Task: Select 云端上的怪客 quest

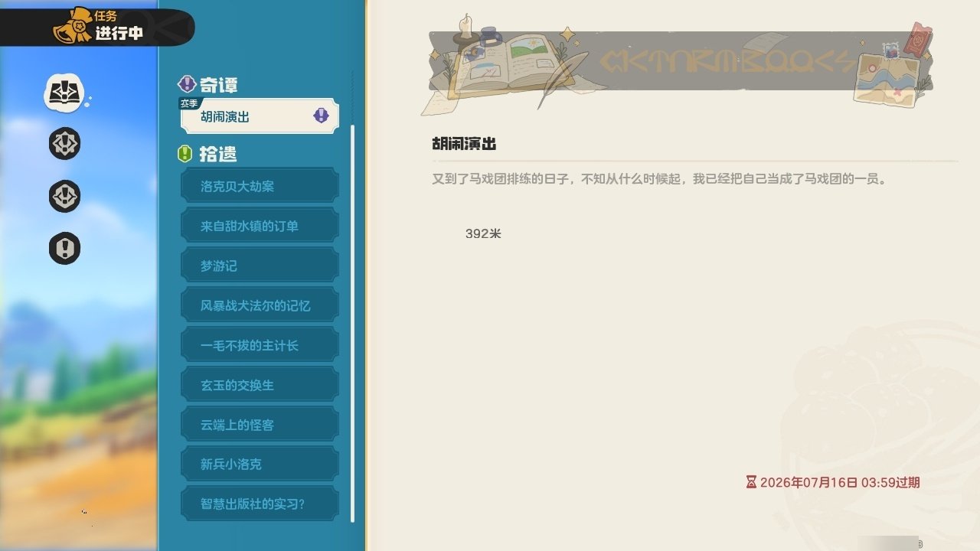Action: pos(260,425)
